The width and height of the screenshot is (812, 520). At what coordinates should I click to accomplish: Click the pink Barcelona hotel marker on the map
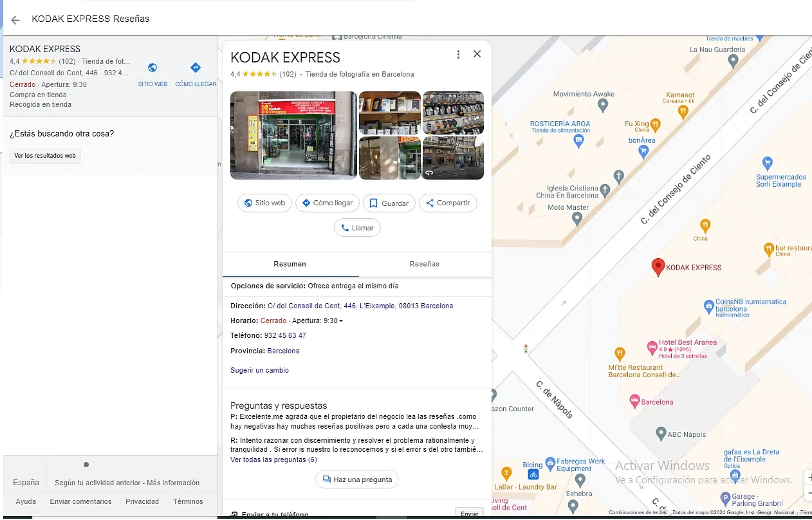[634, 402]
